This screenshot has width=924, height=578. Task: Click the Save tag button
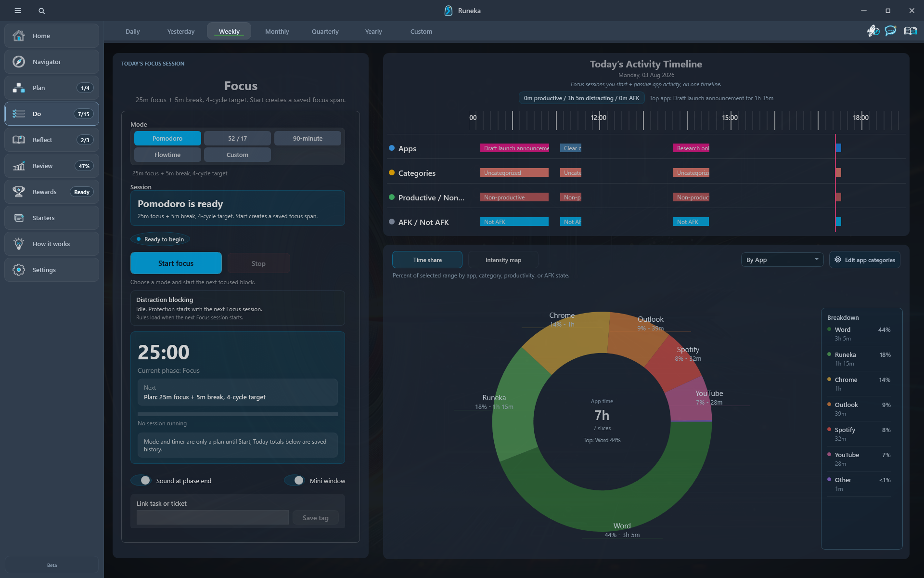316,518
